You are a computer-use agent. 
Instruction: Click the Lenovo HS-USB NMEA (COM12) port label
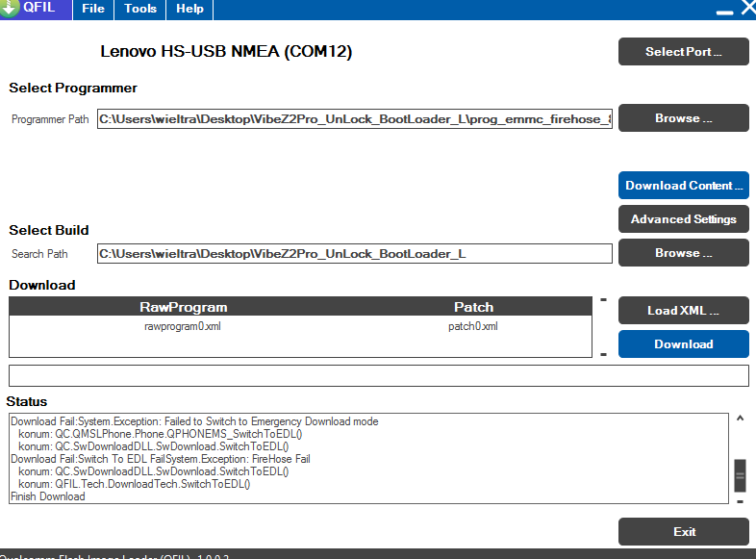point(226,52)
